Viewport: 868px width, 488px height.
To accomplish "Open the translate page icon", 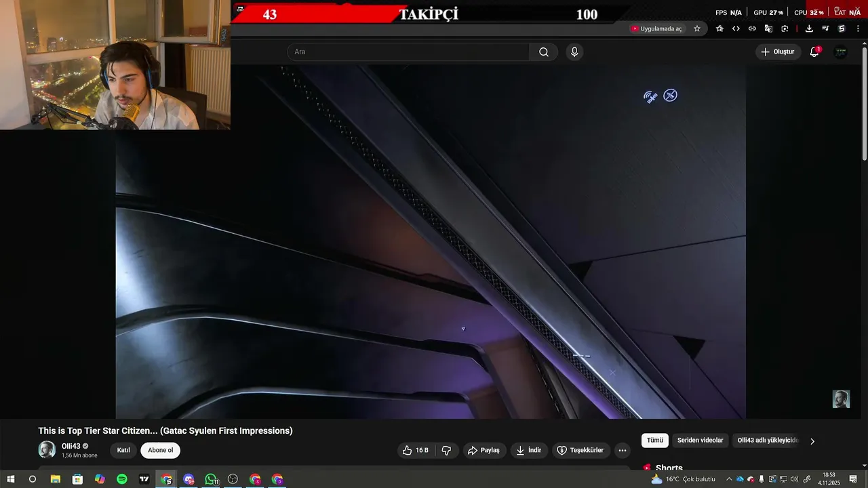I will tap(768, 28).
